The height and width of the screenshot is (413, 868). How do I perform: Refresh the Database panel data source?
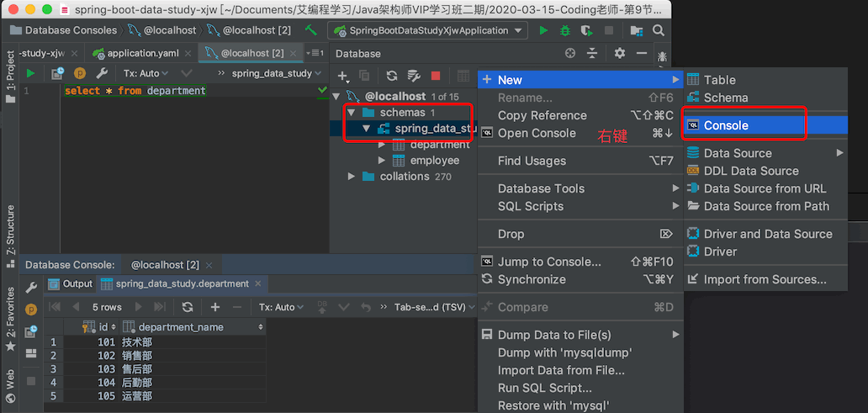point(392,76)
